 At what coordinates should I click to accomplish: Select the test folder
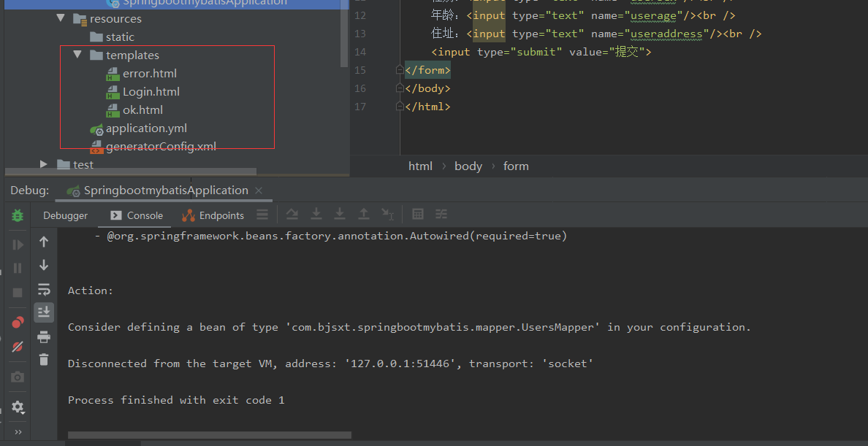[75, 165]
